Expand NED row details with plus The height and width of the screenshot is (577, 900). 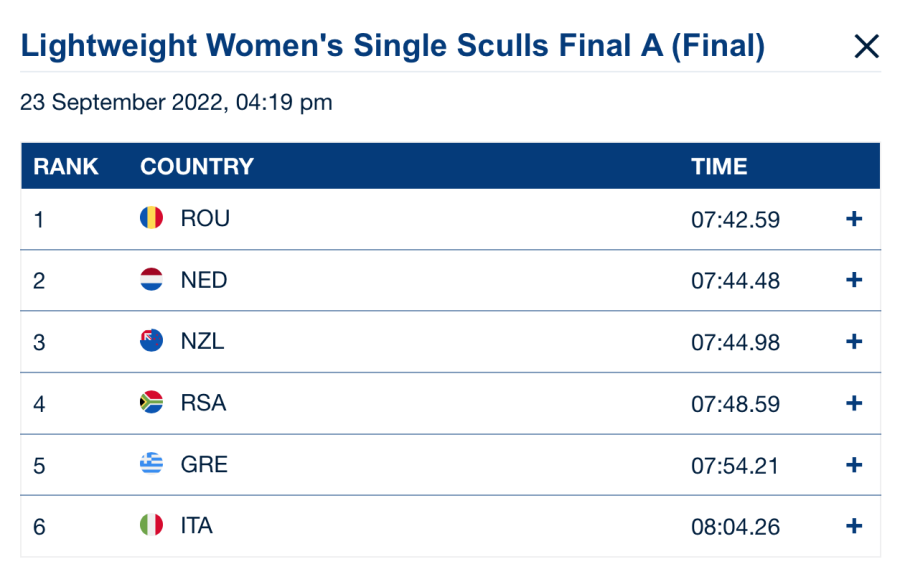(854, 281)
